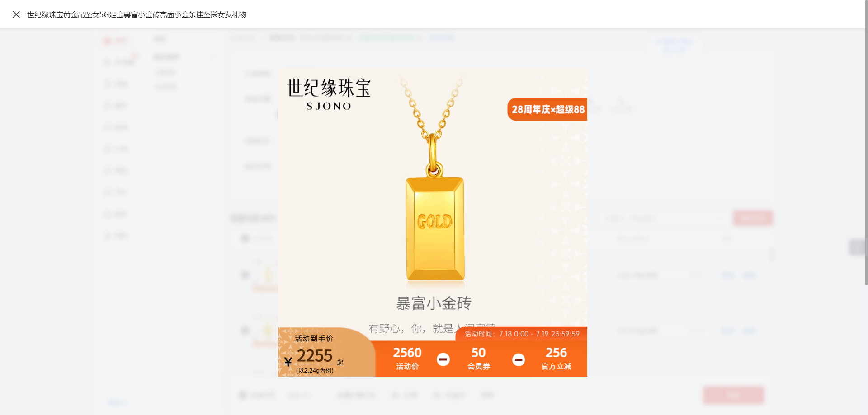This screenshot has height=415, width=868.
Task: Tick the blurred checkbox in the first product row
Action: (x=245, y=275)
